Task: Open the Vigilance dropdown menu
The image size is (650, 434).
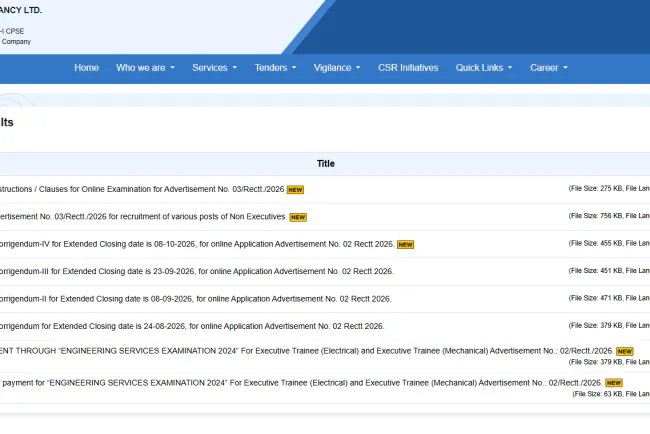Action: [337, 68]
